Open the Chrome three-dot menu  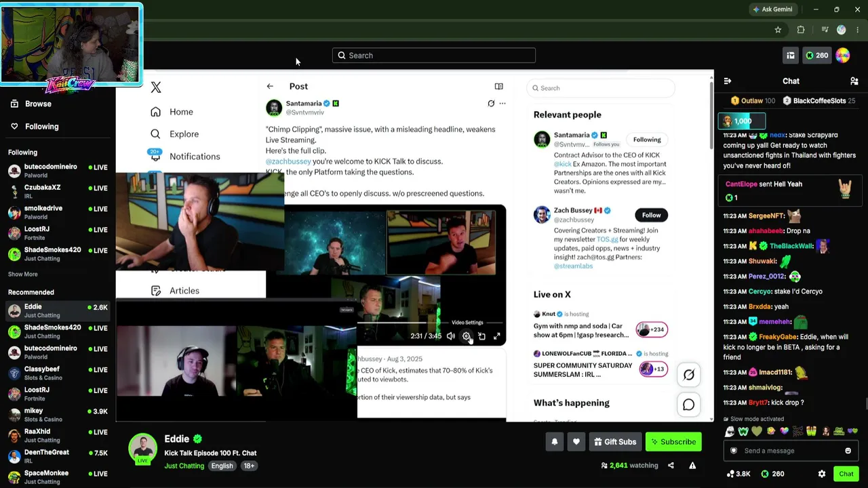click(x=859, y=30)
